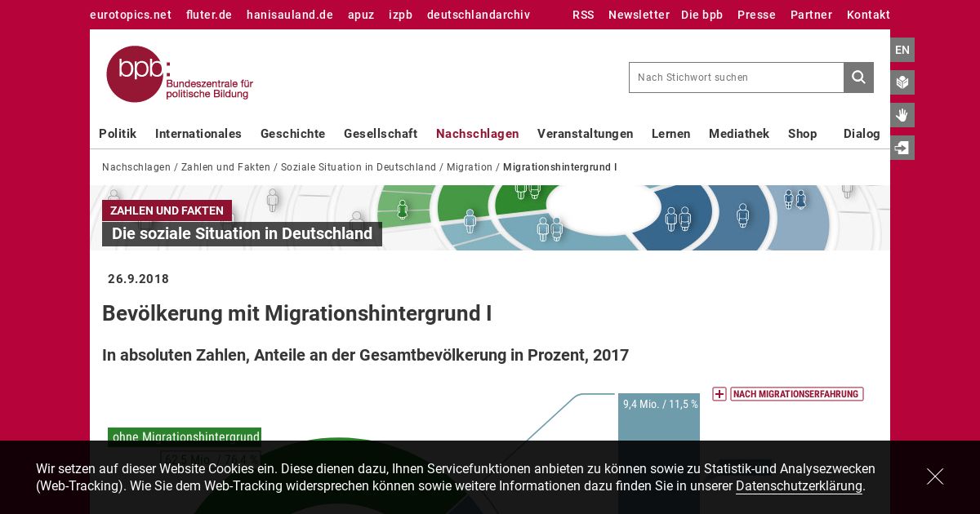
Task: Dismiss the cookie banner with X
Action: (935, 476)
